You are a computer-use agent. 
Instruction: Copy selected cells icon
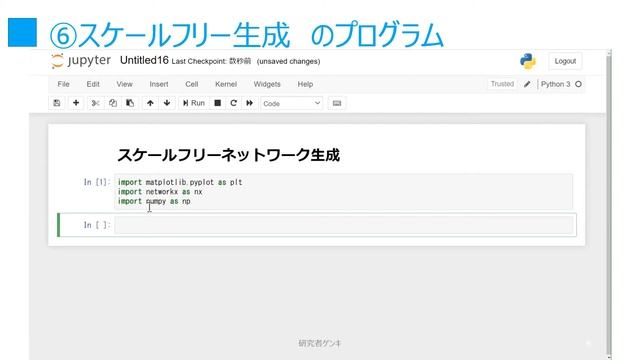[x=113, y=103]
